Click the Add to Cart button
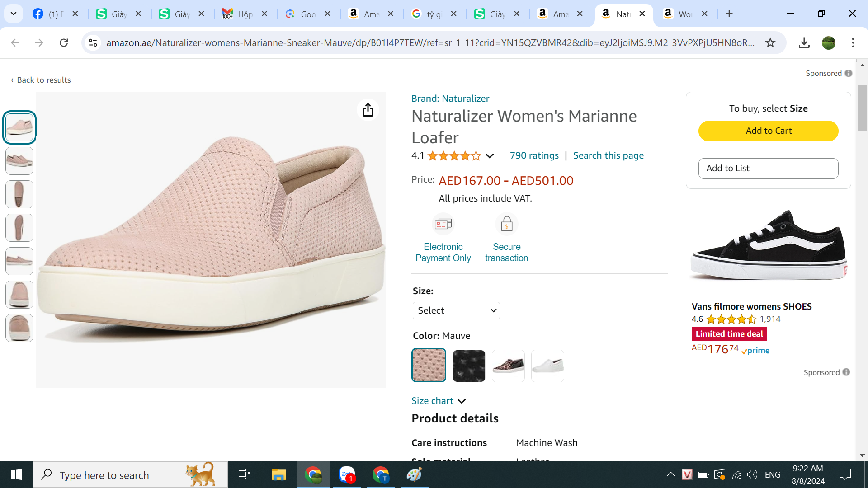 coord(768,131)
